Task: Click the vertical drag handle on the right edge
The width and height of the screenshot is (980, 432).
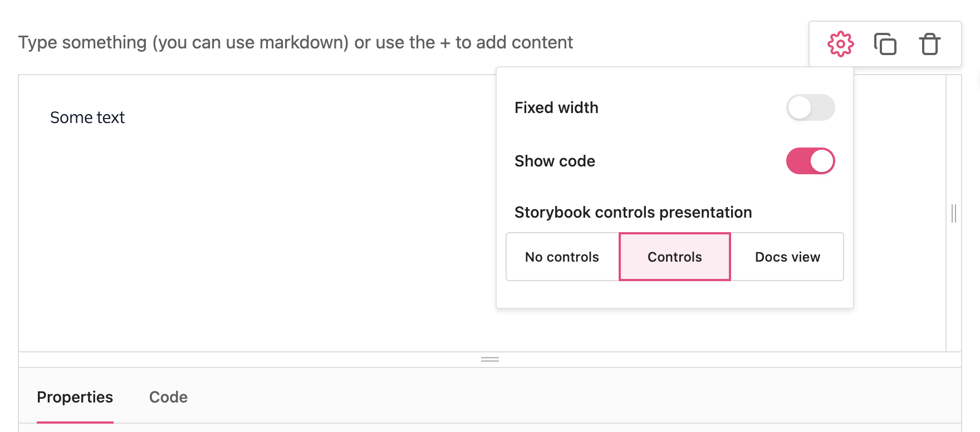Action: (953, 213)
